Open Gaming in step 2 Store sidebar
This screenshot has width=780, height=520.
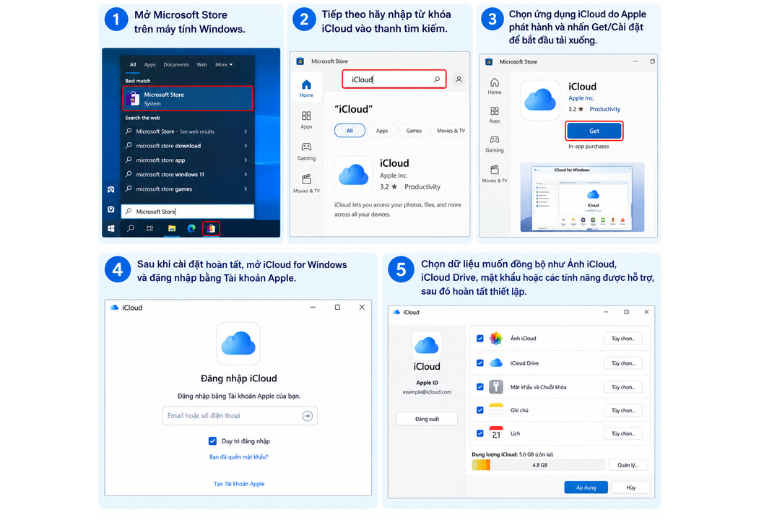point(306,151)
